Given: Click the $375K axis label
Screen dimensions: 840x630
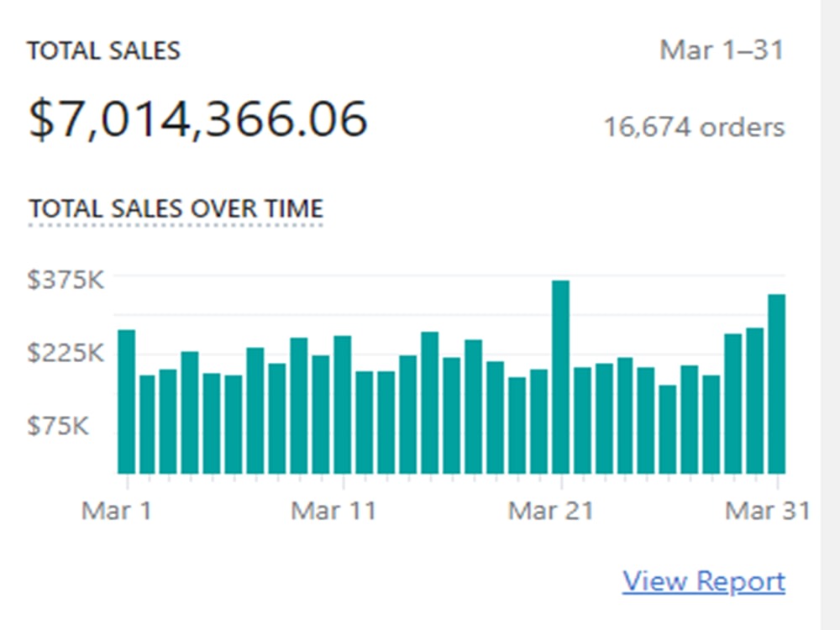Looking at the screenshot, I should click(x=66, y=280).
